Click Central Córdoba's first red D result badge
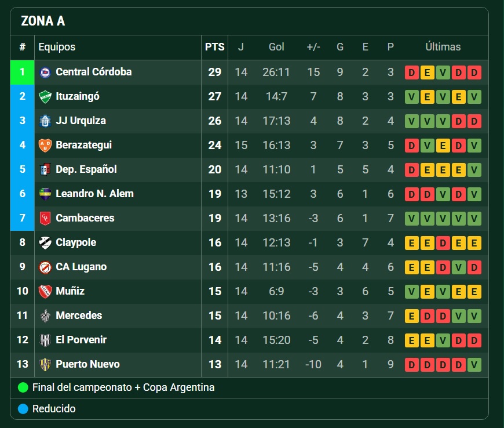Screen dimensions: 504x428 [412, 72]
